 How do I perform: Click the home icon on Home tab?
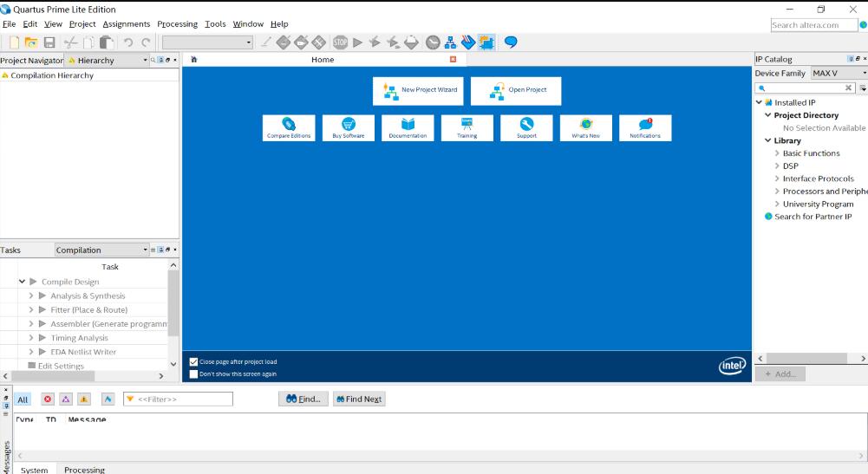193,59
